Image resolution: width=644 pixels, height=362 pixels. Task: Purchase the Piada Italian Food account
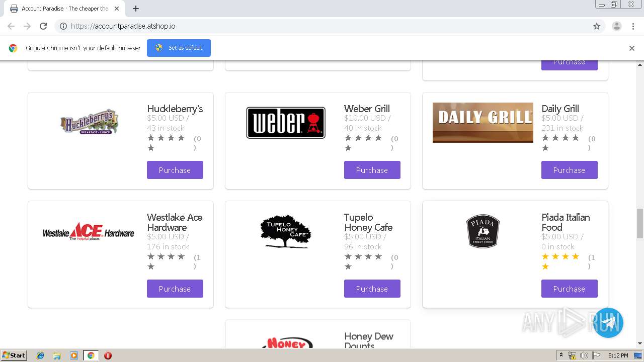[570, 289]
